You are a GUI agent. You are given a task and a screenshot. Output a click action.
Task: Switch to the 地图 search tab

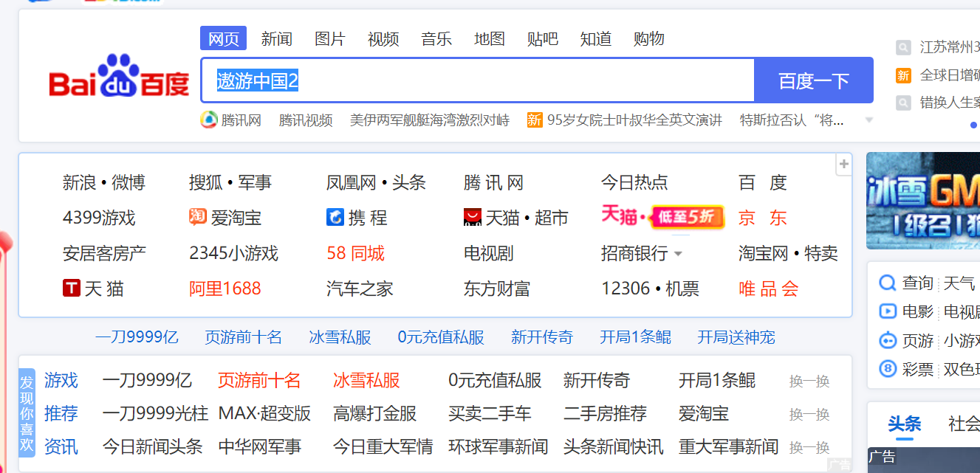(489, 38)
